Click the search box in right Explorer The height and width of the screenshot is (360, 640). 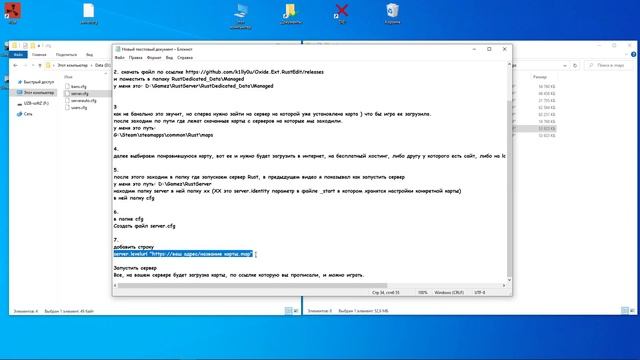click(x=609, y=65)
